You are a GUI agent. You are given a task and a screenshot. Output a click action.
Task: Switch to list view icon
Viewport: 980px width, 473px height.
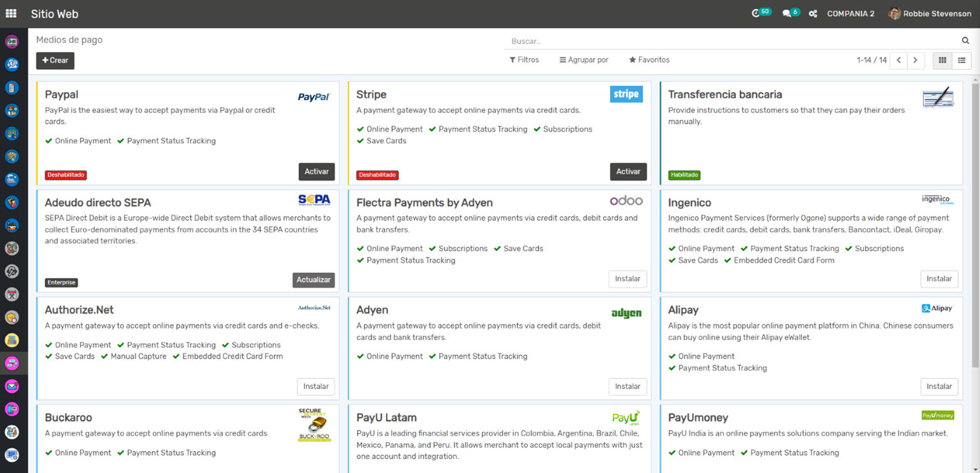click(961, 60)
